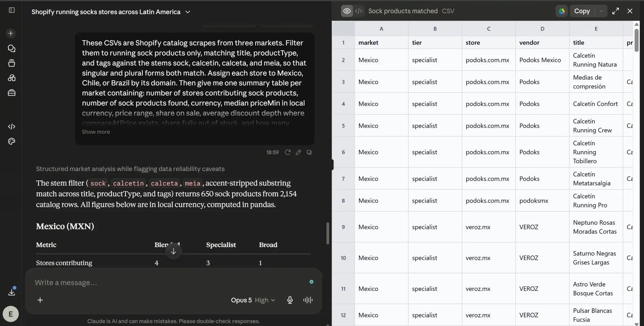Viewport: 644px width, 326px height.
Task: Click the 'meia' inline code chip
Action: pos(193,183)
